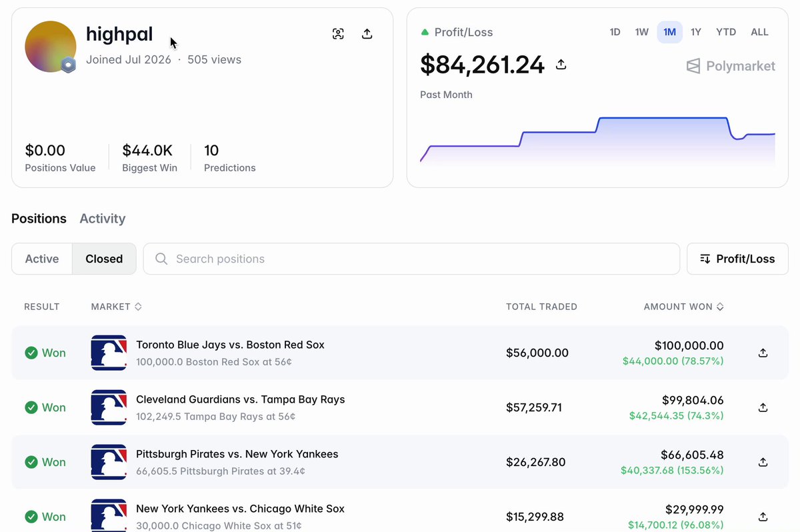Screen dimensions: 800x532
Task: Share the Yankees vs. Chicago White Sox position
Action: [763, 517]
